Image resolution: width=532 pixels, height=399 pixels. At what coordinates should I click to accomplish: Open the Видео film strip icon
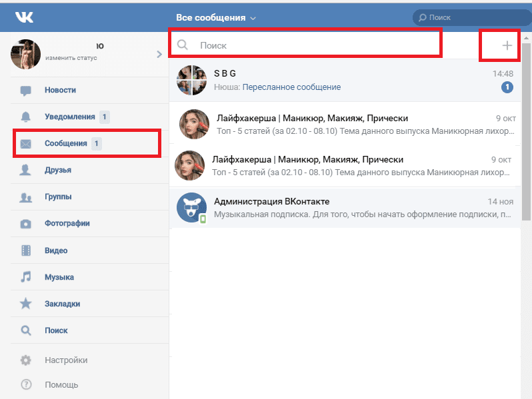tap(26, 250)
